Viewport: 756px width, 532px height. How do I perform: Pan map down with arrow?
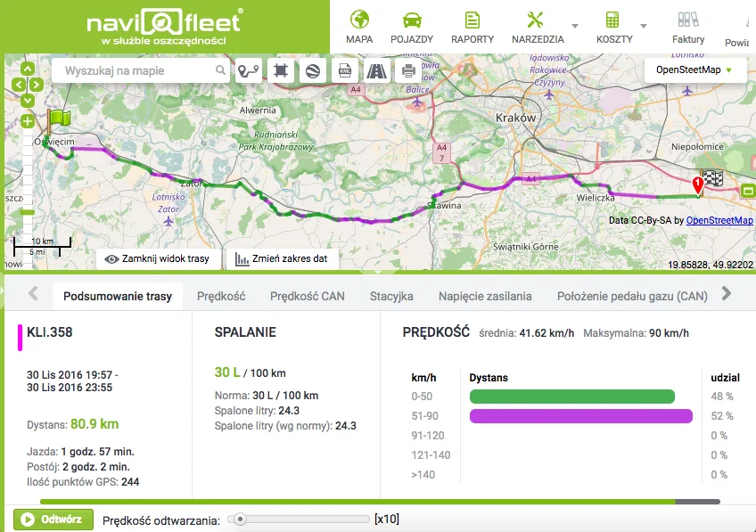28,100
